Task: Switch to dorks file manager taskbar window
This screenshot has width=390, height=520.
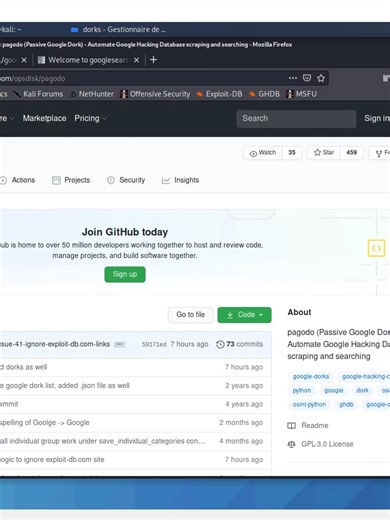Action: 118,30
